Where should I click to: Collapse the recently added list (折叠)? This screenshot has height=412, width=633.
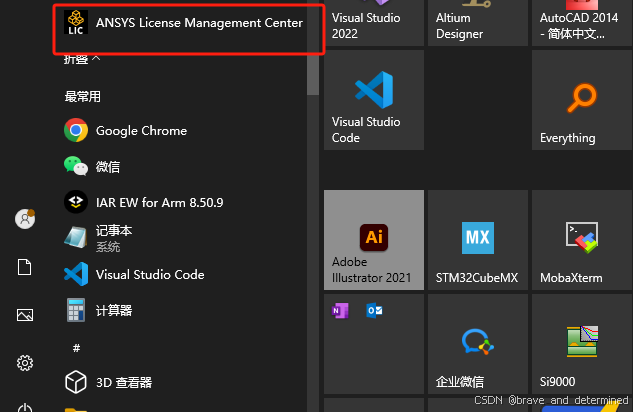coord(82,59)
